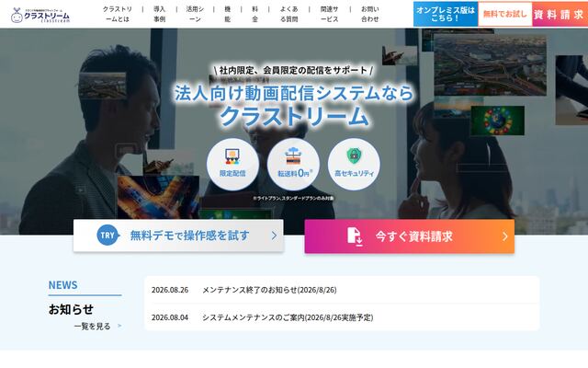
Task: Click the arrow beside 一覧を見る
Action: [x=119, y=326]
